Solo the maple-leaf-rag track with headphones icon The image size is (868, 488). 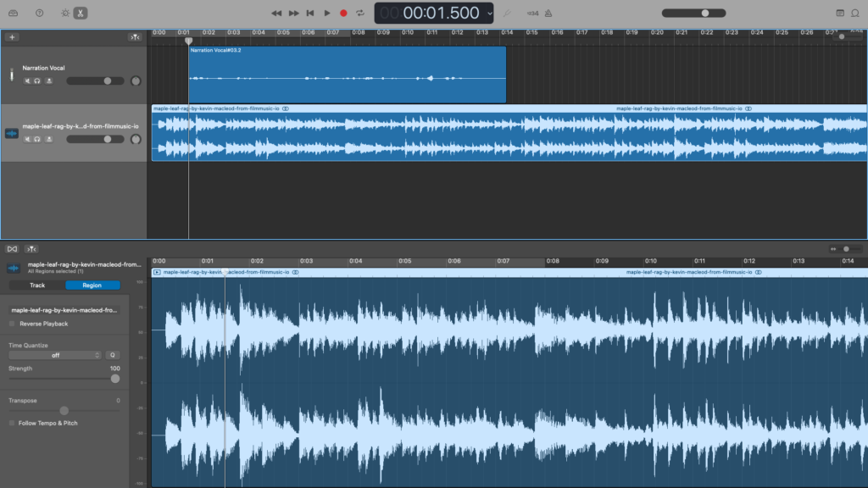(37, 138)
